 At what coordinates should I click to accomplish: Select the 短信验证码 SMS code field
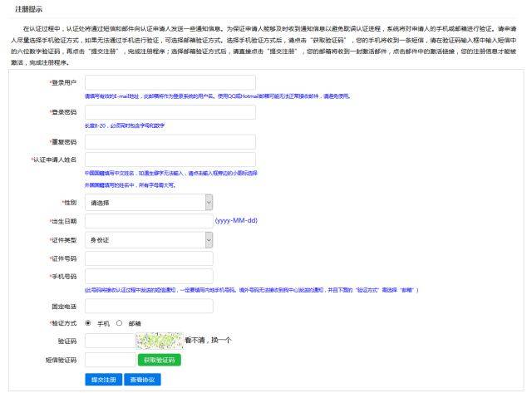[109, 360]
